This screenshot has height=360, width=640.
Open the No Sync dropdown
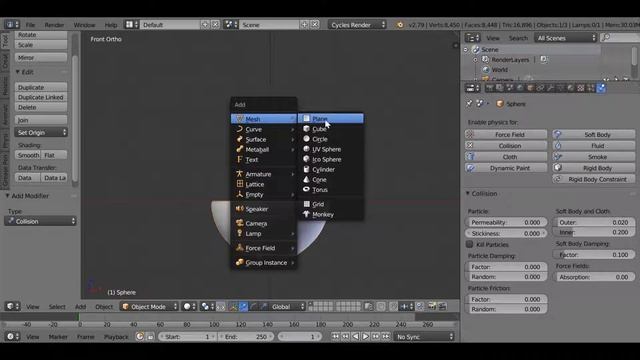[x=424, y=337]
